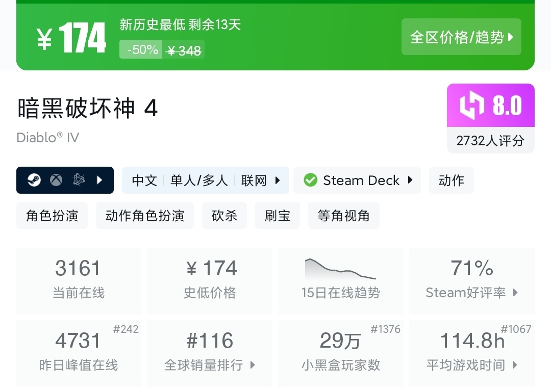This screenshot has height=392, width=551.
Task: Click the green Steam Deck verified checkmark
Action: point(310,180)
